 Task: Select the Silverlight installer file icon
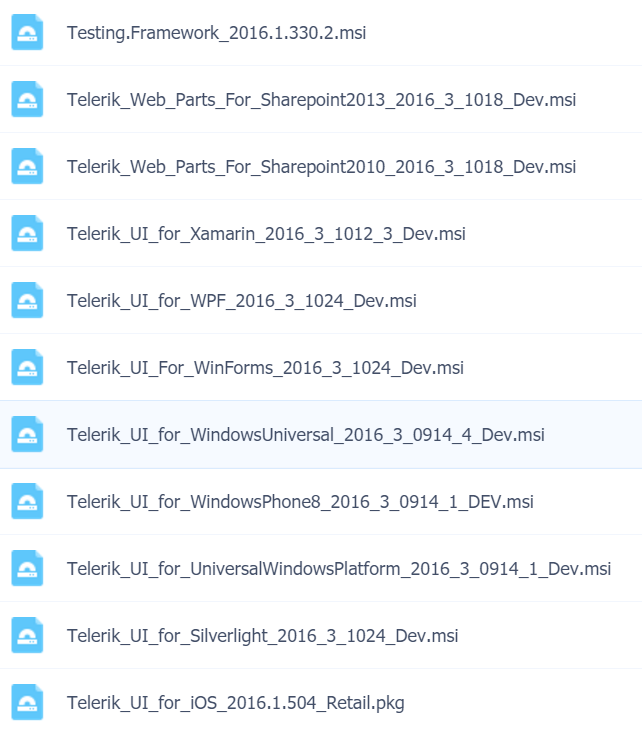pos(27,635)
